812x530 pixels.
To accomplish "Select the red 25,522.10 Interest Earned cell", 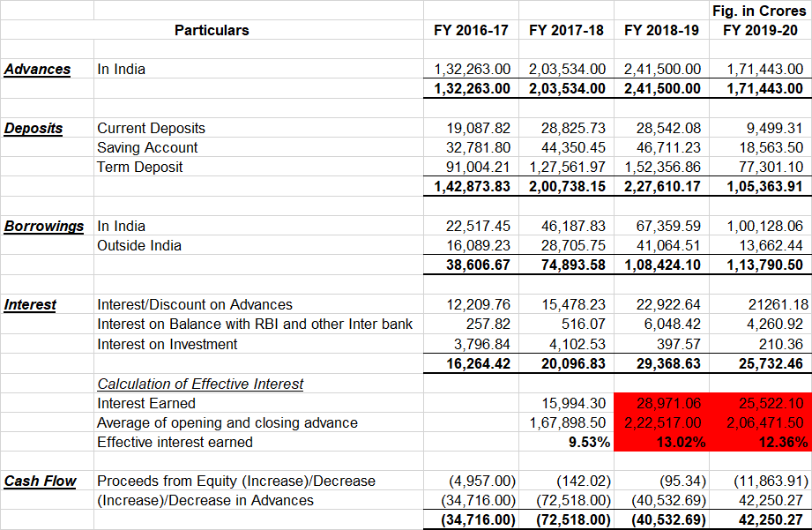I will point(760,403).
